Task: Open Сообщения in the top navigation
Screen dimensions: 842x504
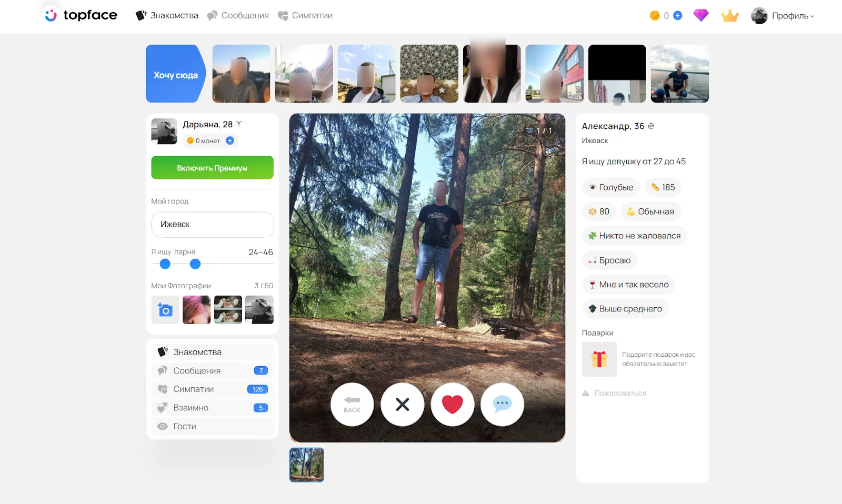Action: tap(238, 16)
